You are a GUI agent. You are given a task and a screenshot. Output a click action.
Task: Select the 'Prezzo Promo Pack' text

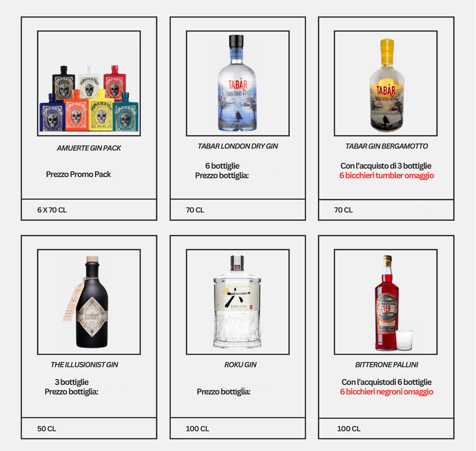pos(78,174)
